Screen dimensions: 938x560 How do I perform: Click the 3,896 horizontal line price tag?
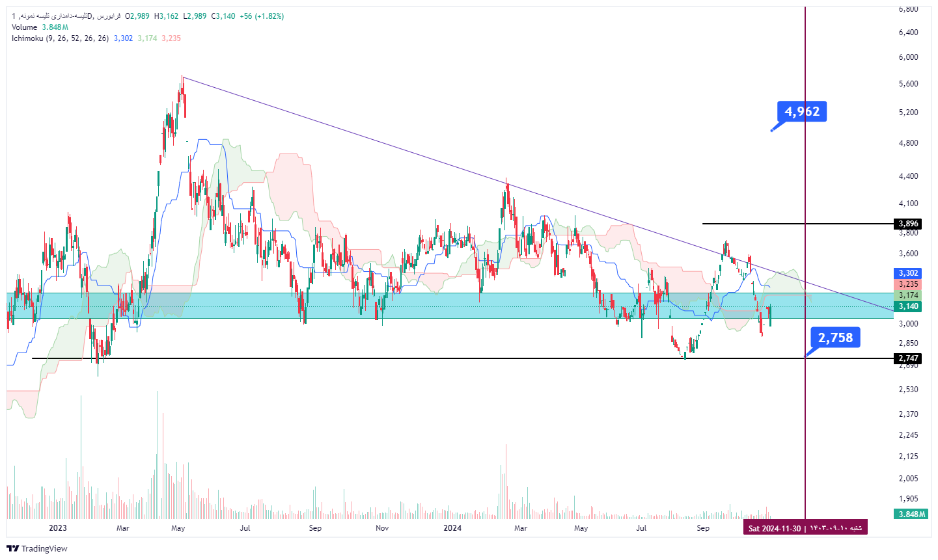908,224
